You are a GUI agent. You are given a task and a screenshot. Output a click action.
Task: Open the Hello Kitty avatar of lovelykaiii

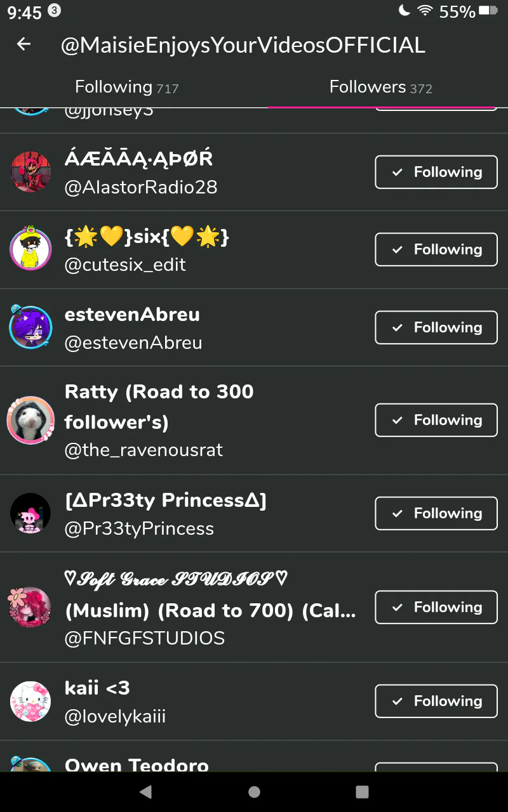click(x=30, y=701)
